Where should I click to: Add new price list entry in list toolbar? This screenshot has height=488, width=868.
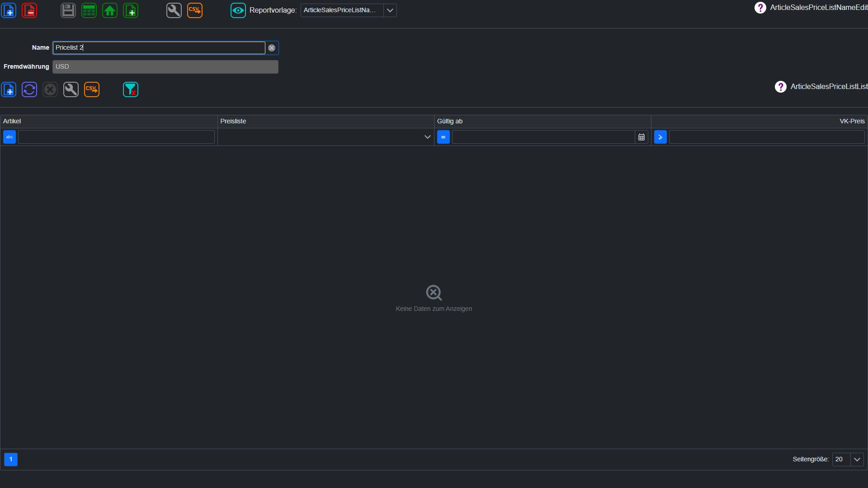9,89
